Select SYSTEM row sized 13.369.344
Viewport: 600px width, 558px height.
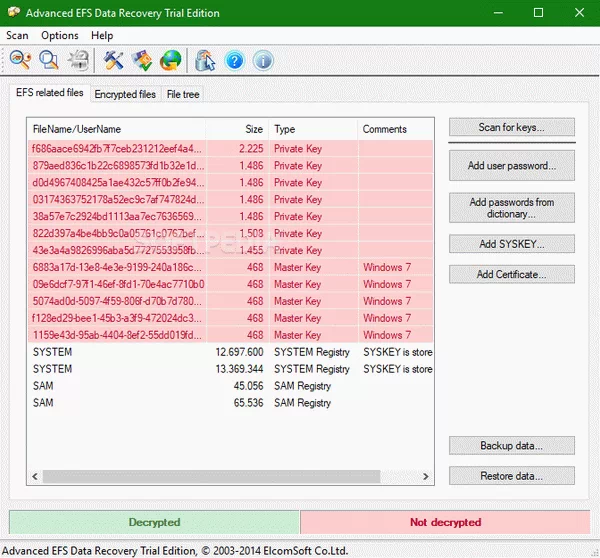pyautogui.click(x=230, y=369)
